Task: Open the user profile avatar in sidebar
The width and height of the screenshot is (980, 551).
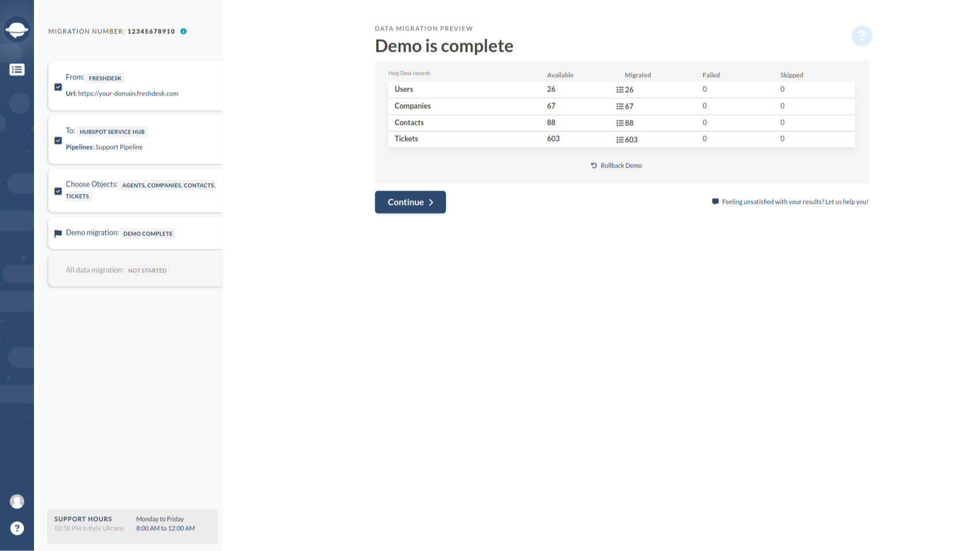Action: 17,501
